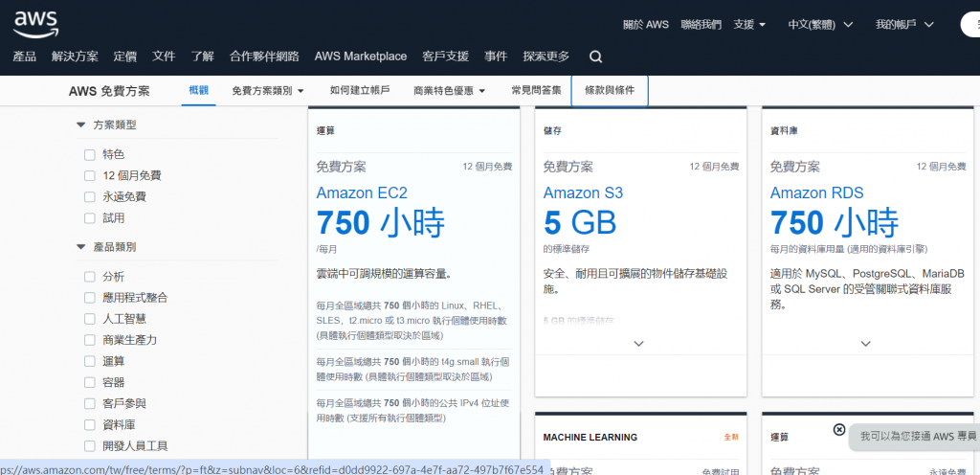Check the 客戶參與 checkbox
This screenshot has height=475, width=980.
coord(90,404)
